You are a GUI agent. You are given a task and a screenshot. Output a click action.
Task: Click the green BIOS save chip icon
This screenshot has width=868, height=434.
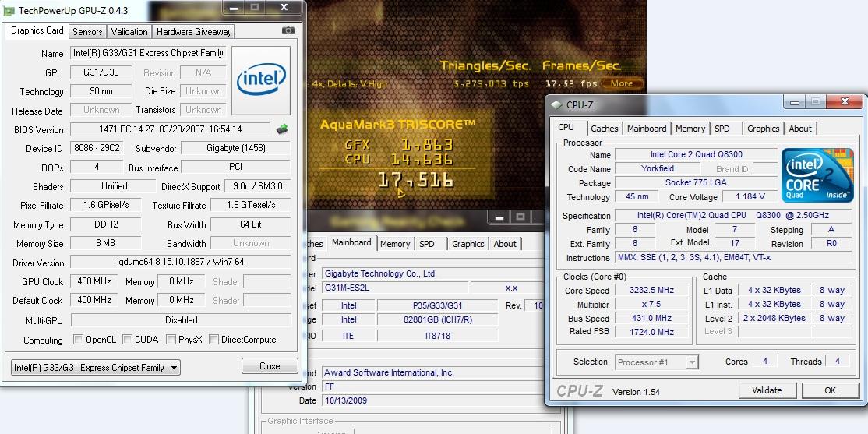282,129
